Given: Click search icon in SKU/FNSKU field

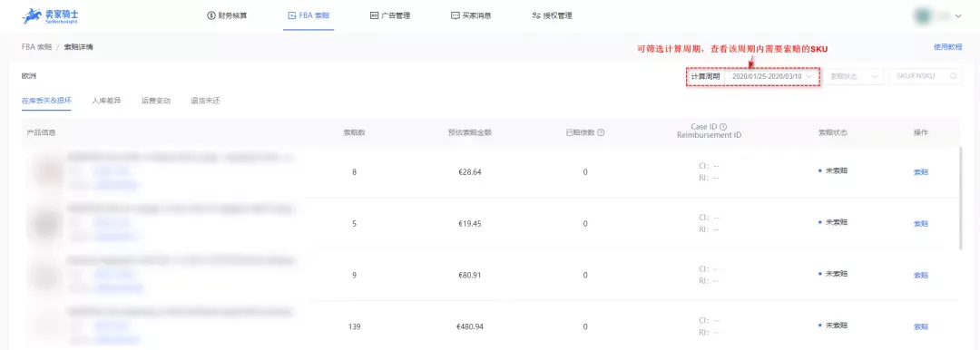Looking at the screenshot, I should click(x=953, y=76).
